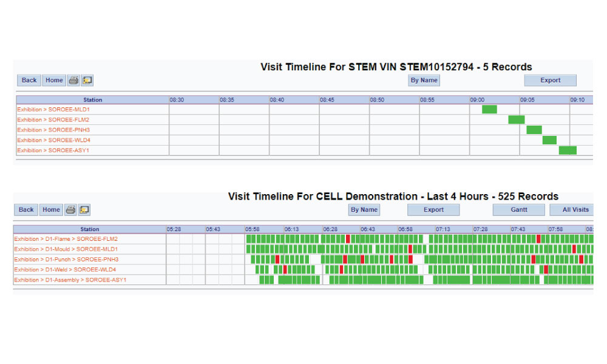Click the note icon beside the upper printer
Viewport: 607px width, 364px height.
click(x=87, y=80)
